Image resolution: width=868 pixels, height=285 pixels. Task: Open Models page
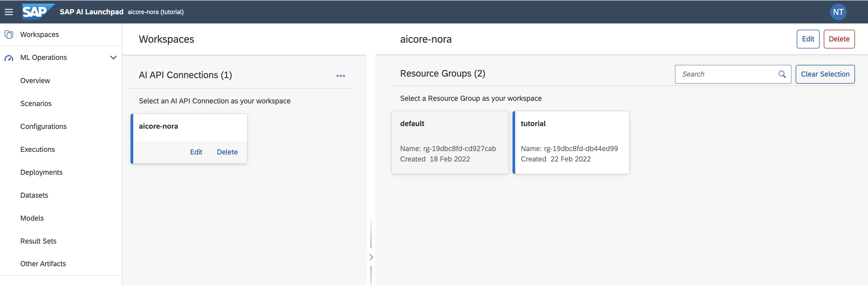[x=32, y=218]
